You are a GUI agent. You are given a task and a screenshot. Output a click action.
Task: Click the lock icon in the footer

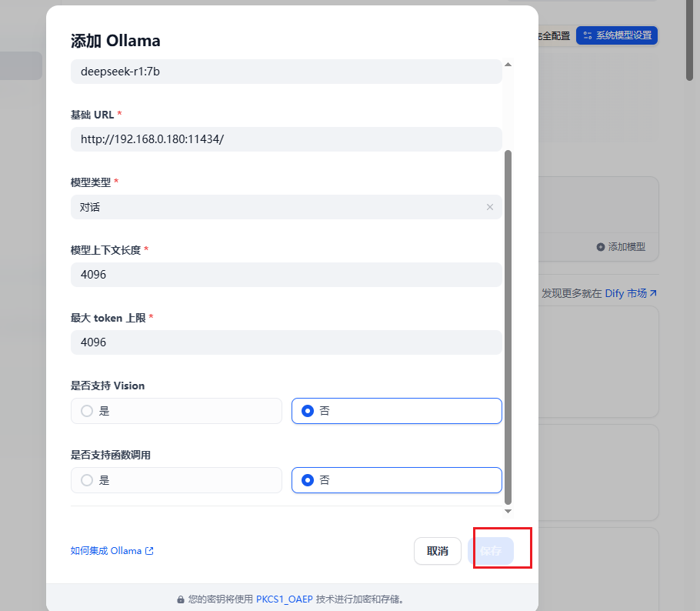click(181, 599)
